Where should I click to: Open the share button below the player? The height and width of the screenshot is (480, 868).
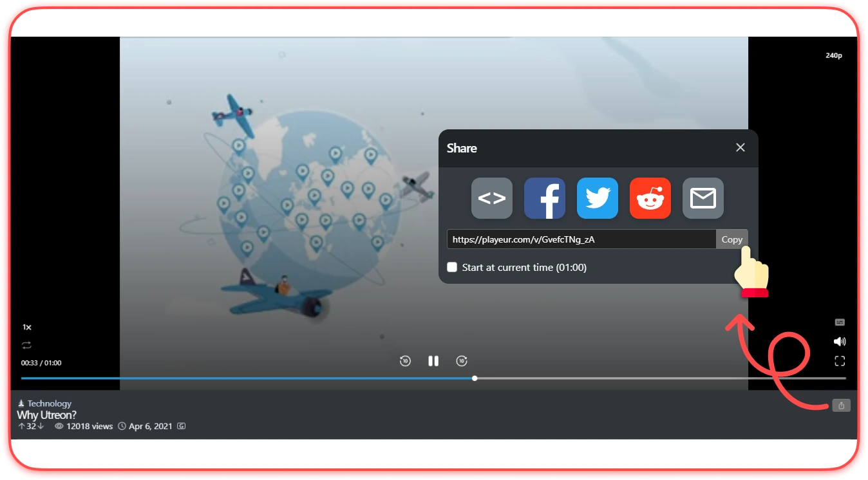point(841,405)
